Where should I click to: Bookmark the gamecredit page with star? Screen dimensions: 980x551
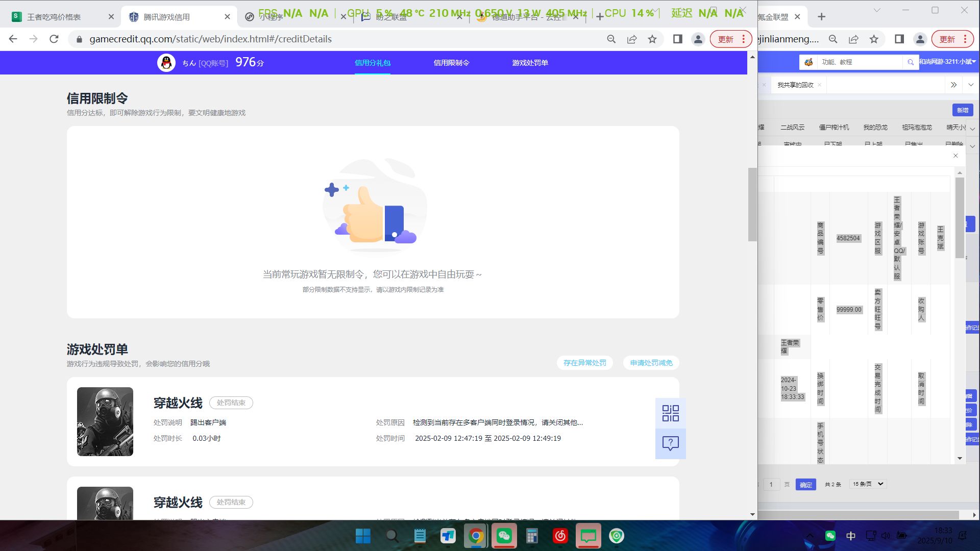[x=652, y=39]
